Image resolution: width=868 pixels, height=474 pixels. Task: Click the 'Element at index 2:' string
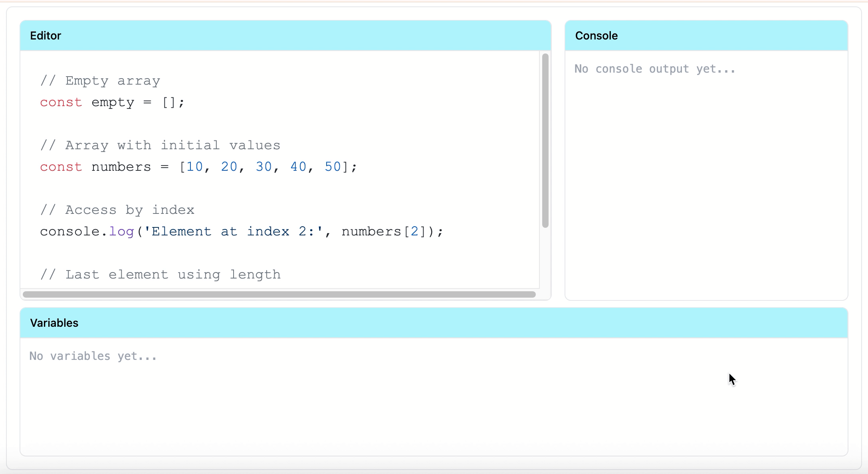233,232
